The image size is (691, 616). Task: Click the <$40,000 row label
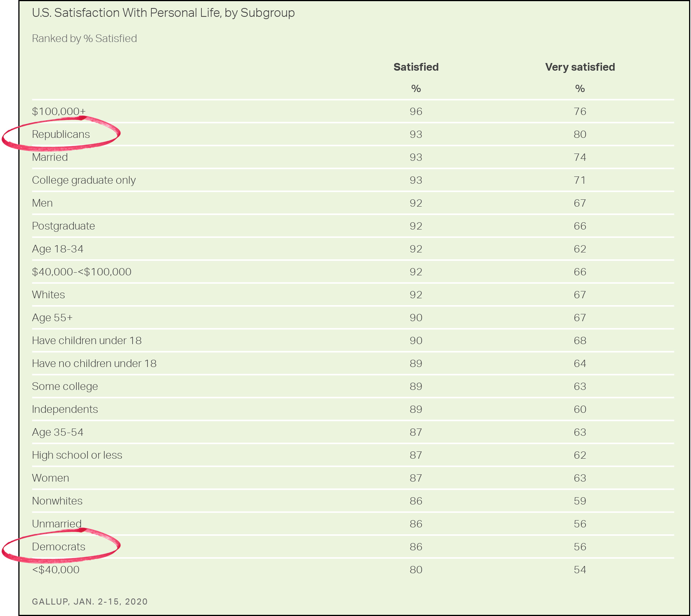(x=56, y=570)
